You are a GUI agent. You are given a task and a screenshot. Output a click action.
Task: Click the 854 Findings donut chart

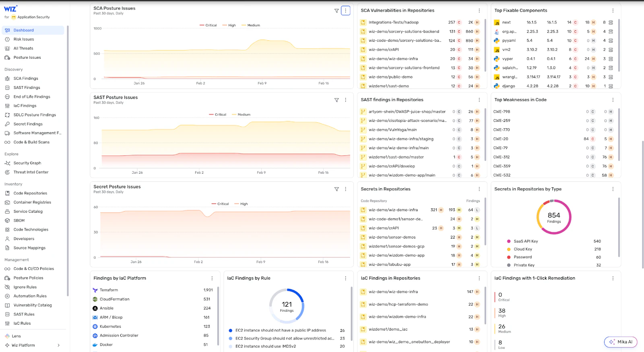553,217
